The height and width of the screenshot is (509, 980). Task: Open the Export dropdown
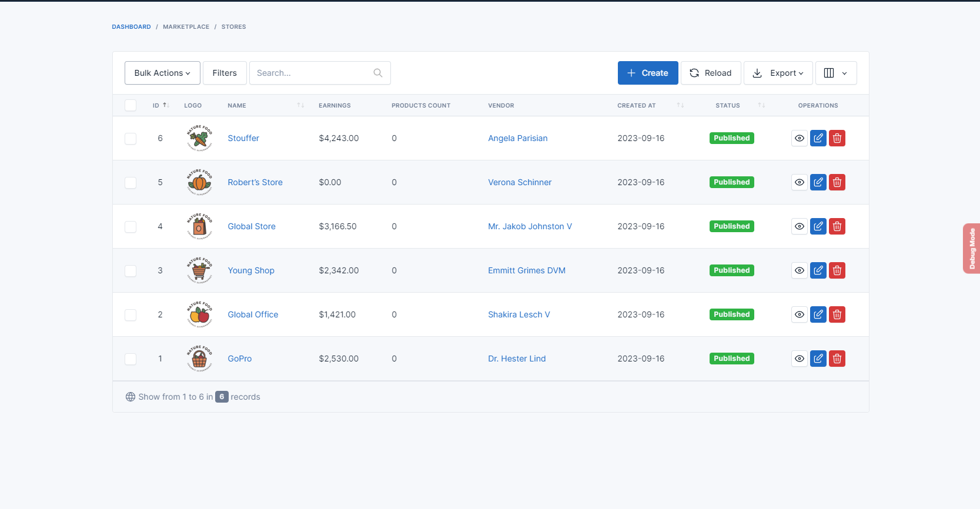pos(778,73)
